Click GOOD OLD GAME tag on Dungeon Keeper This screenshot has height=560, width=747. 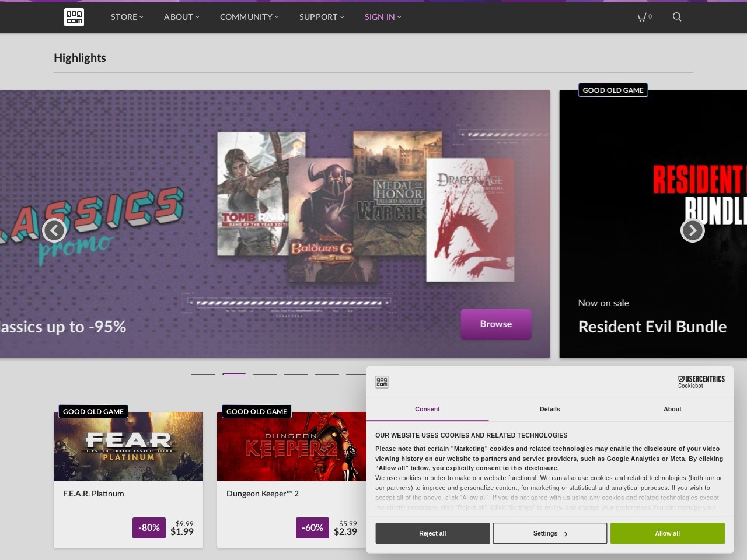pos(257,412)
